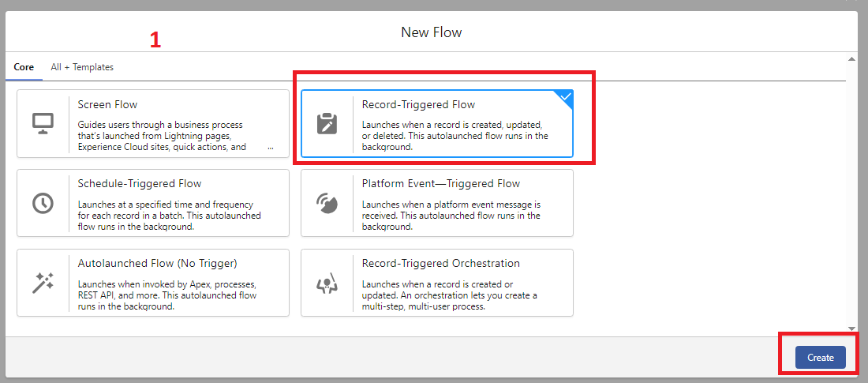868x383 pixels.
Task: Click the Record-Triggered Flow clipboard icon
Action: coord(327,123)
